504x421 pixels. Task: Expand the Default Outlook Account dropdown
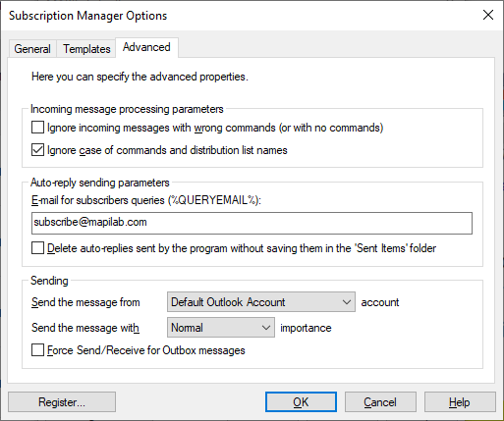point(261,302)
